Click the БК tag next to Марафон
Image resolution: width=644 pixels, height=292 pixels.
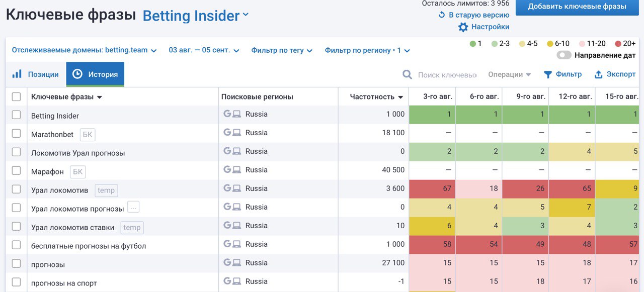(x=77, y=172)
